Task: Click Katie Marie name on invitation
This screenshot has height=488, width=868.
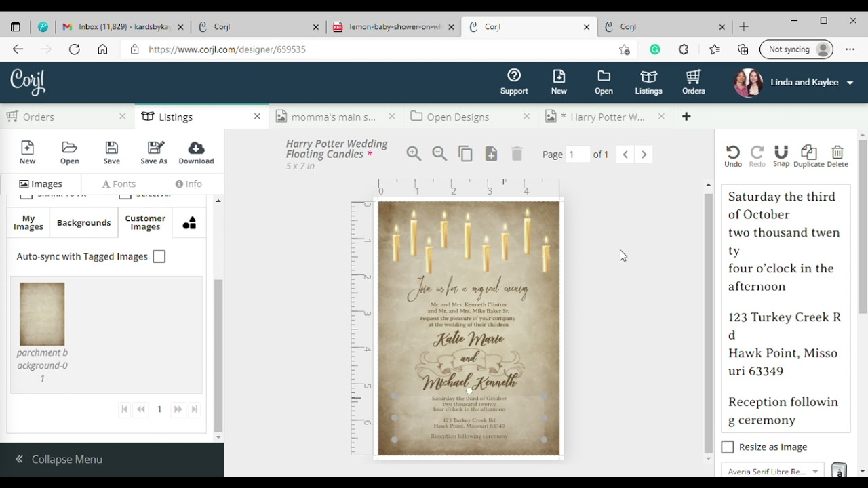Action: coord(469,340)
